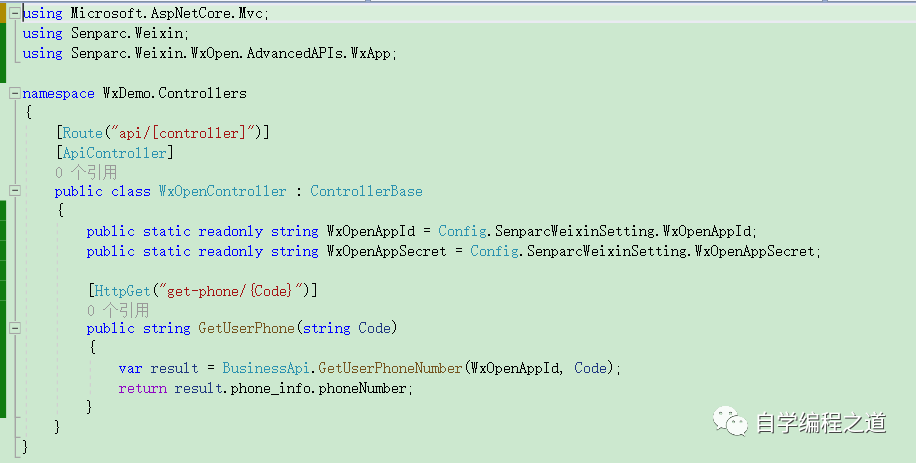The width and height of the screenshot is (916, 463).
Task: Click Config in the WxOpenAppId line
Action: [x=462, y=231]
